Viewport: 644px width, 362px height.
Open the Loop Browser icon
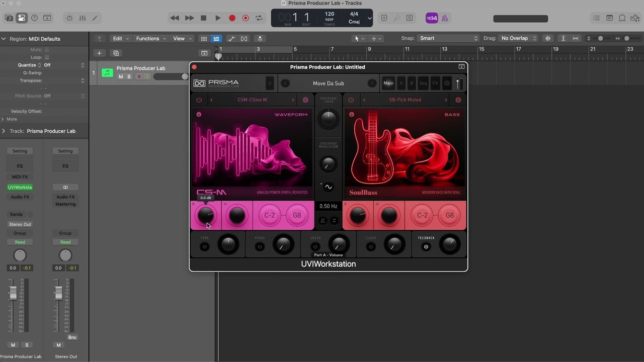coord(622,18)
